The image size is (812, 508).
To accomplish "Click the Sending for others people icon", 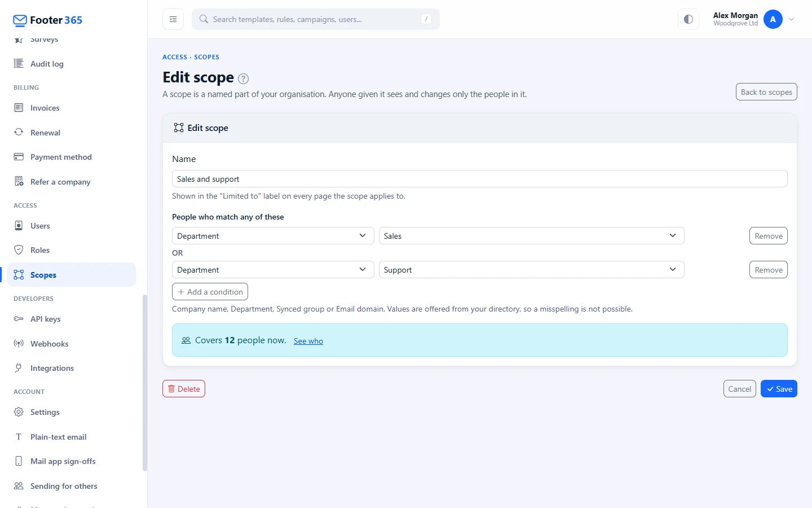I will pyautogui.click(x=19, y=486).
